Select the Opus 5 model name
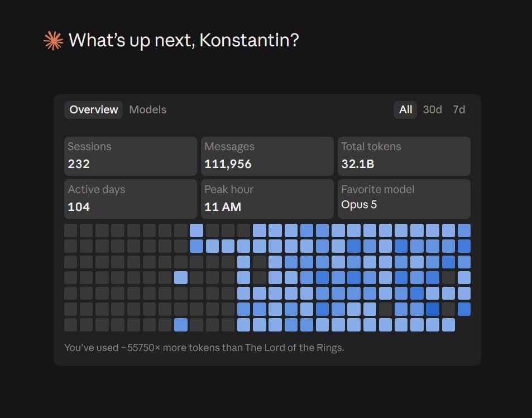The image size is (532, 418). tap(359, 205)
